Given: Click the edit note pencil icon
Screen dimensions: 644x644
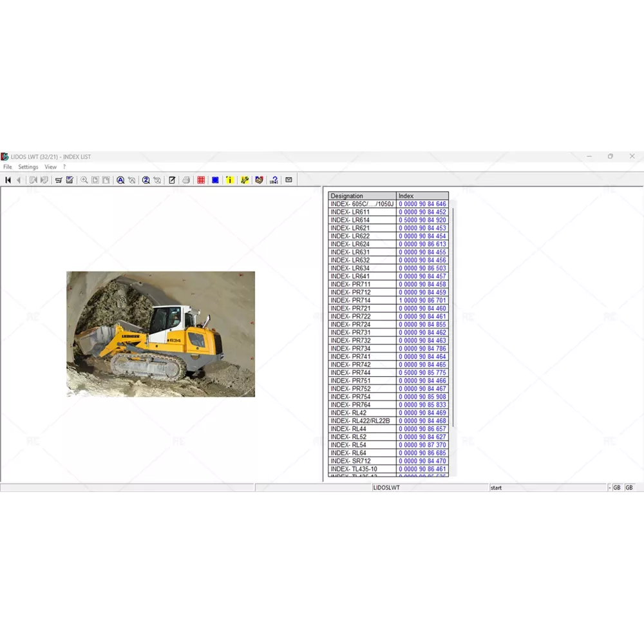Looking at the screenshot, I should [172, 180].
